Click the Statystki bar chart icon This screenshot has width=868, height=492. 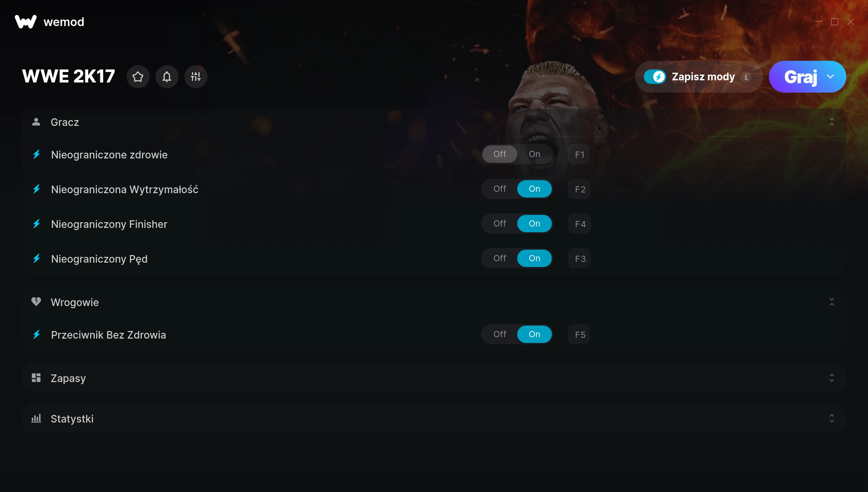[x=36, y=419]
